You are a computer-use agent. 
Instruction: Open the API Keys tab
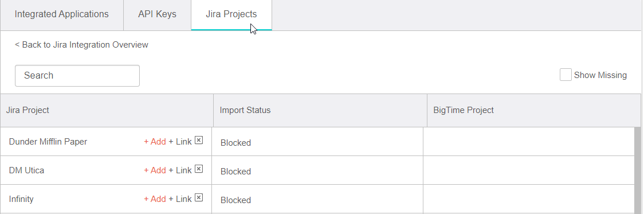[158, 14]
